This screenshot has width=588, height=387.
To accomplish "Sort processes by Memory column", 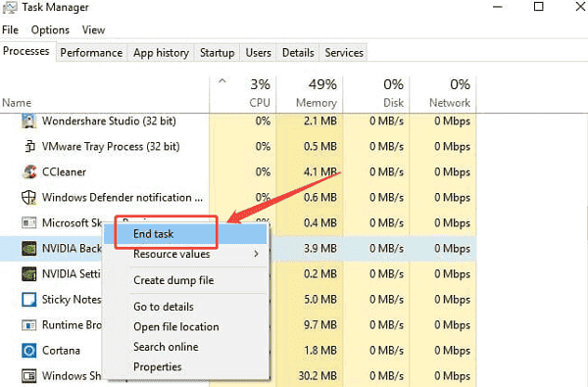I will tap(310, 94).
